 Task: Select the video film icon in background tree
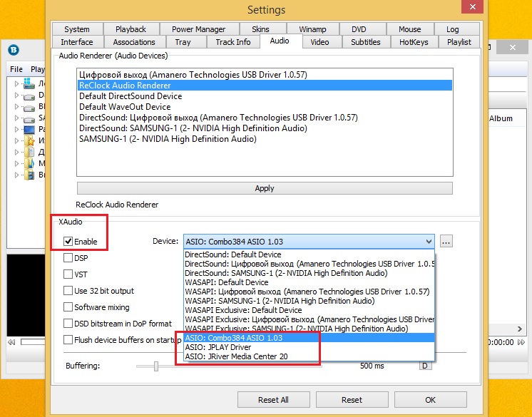click(x=31, y=175)
